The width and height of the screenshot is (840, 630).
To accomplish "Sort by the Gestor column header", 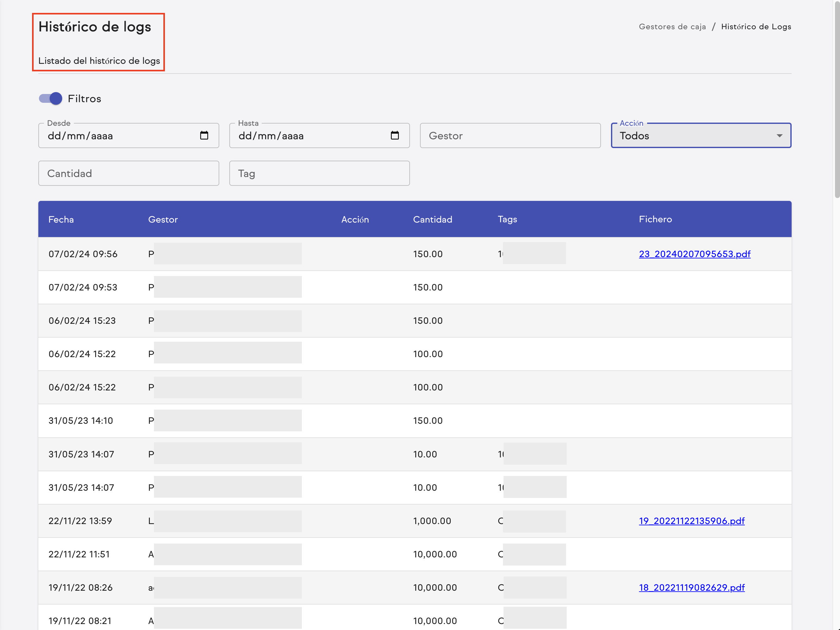I will coord(162,219).
